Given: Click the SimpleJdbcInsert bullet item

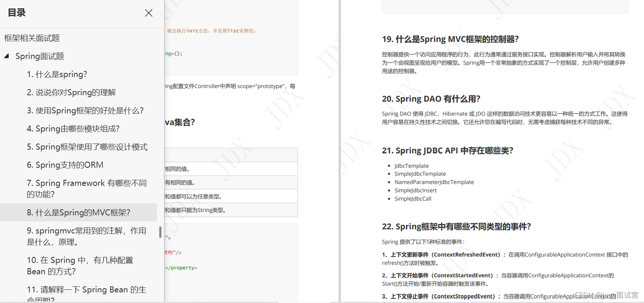Looking at the screenshot, I should [x=416, y=190].
